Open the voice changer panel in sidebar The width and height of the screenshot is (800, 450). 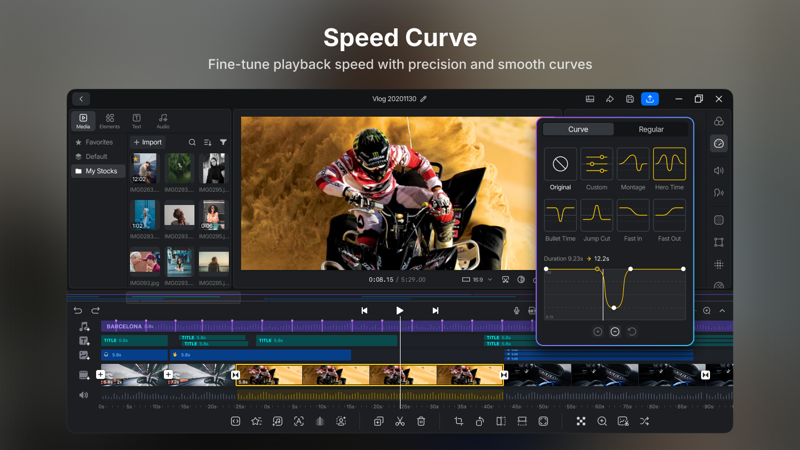tap(719, 192)
